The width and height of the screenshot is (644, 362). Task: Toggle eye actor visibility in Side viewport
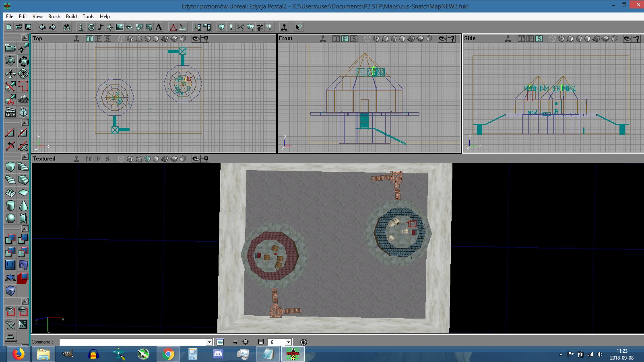coord(627,39)
